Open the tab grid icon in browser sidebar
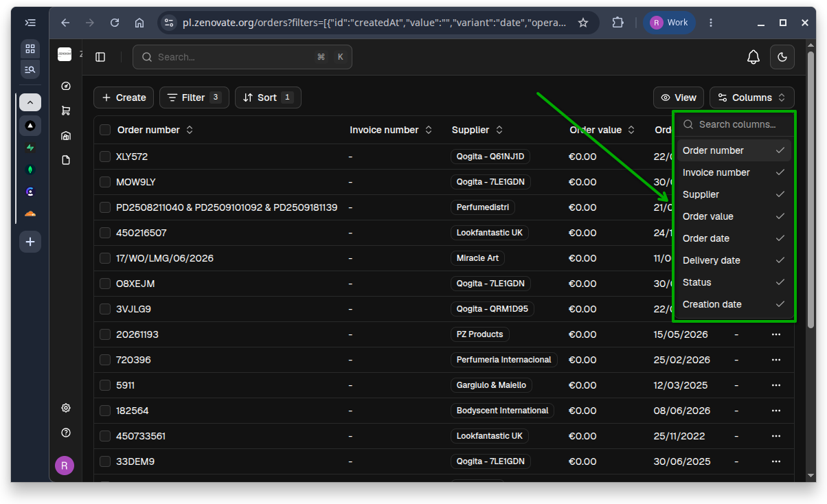Viewport: 827px width, 504px height. (30, 49)
